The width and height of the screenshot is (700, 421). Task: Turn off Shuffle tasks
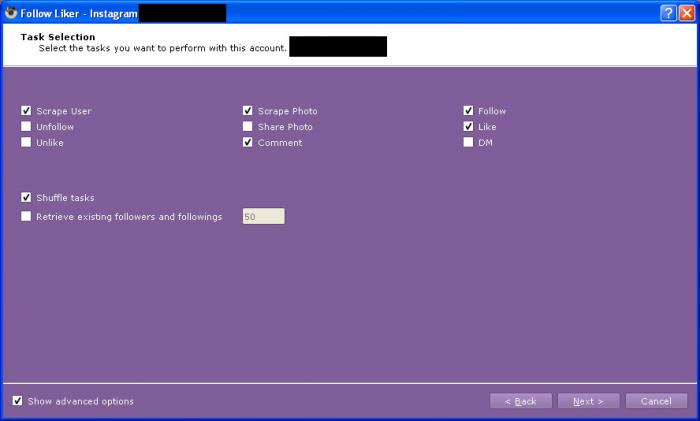26,197
